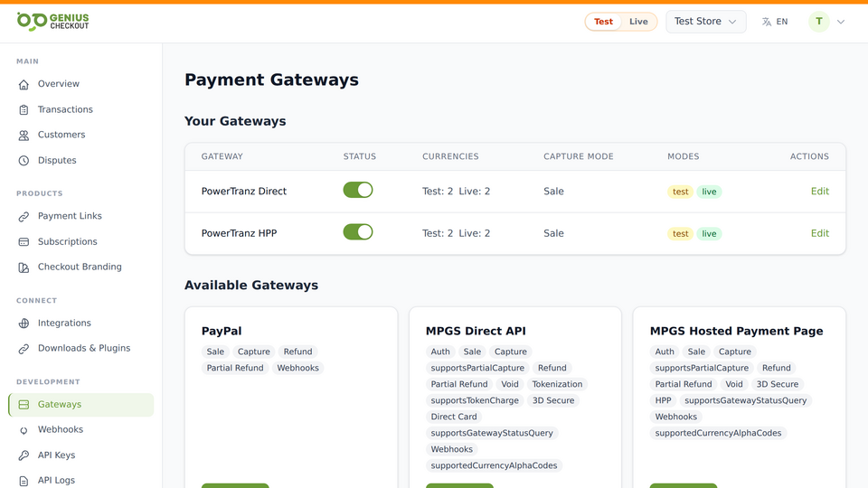Screen dimensions: 868x488
Task: Click the Tokenization tag in MPGS Direct API
Action: tap(557, 384)
